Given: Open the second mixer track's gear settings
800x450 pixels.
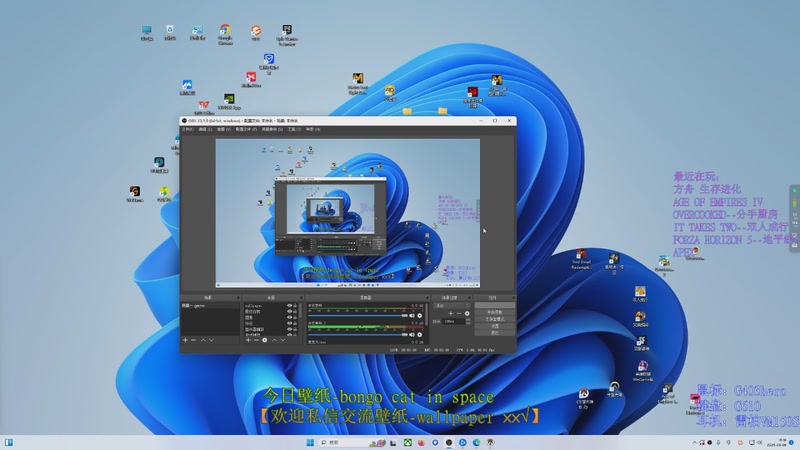Looking at the screenshot, I should click(x=420, y=334).
